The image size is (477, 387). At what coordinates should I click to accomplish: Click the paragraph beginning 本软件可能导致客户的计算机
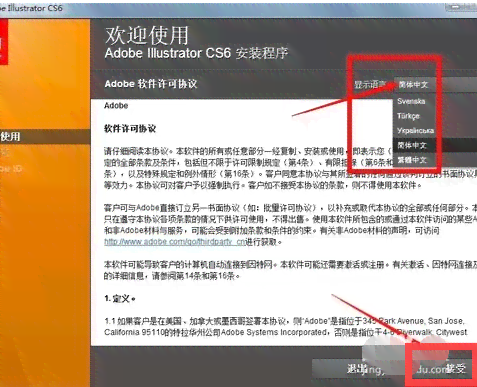click(x=290, y=270)
